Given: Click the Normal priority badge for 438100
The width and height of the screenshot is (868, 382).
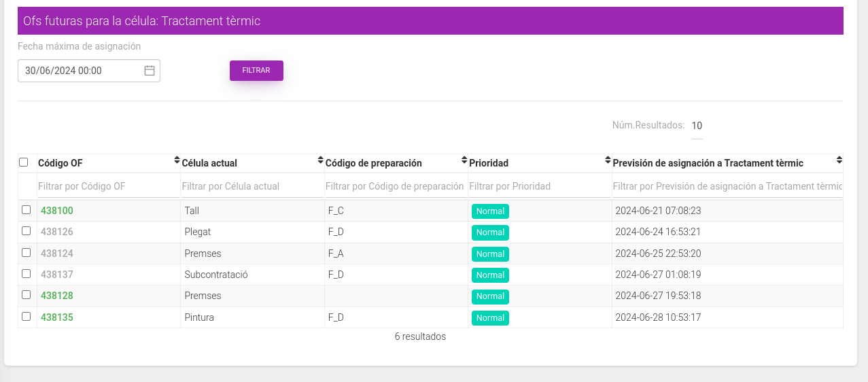Looking at the screenshot, I should pyautogui.click(x=490, y=211).
